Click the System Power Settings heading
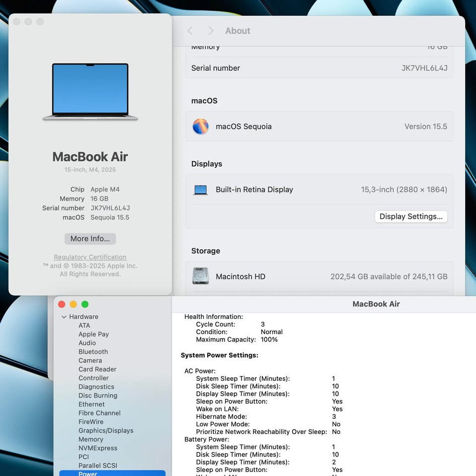This screenshot has height=476, width=476. [x=220, y=356]
